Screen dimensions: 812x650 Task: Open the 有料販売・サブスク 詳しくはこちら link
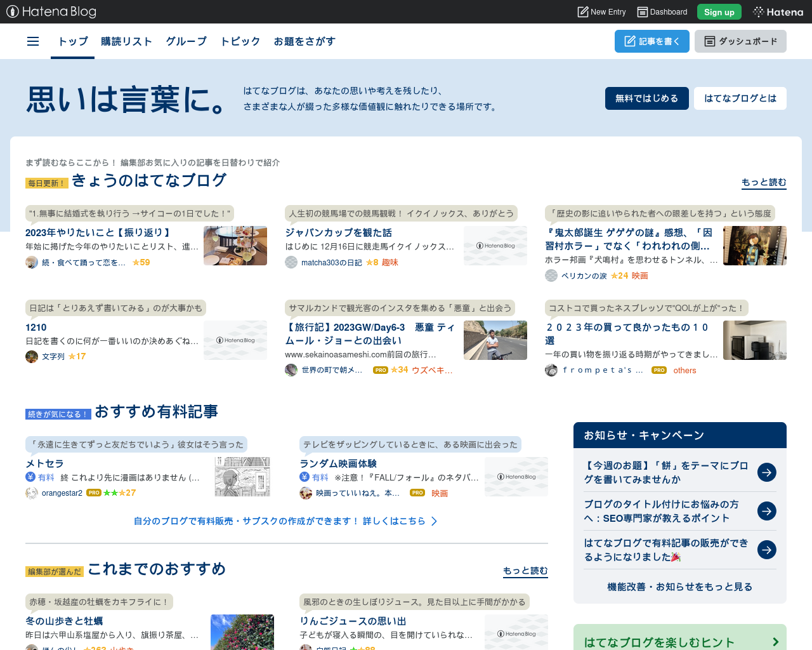[285, 521]
